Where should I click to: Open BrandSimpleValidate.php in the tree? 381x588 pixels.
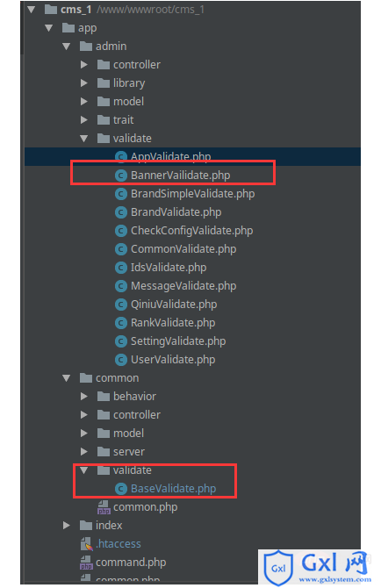pyautogui.click(x=192, y=194)
